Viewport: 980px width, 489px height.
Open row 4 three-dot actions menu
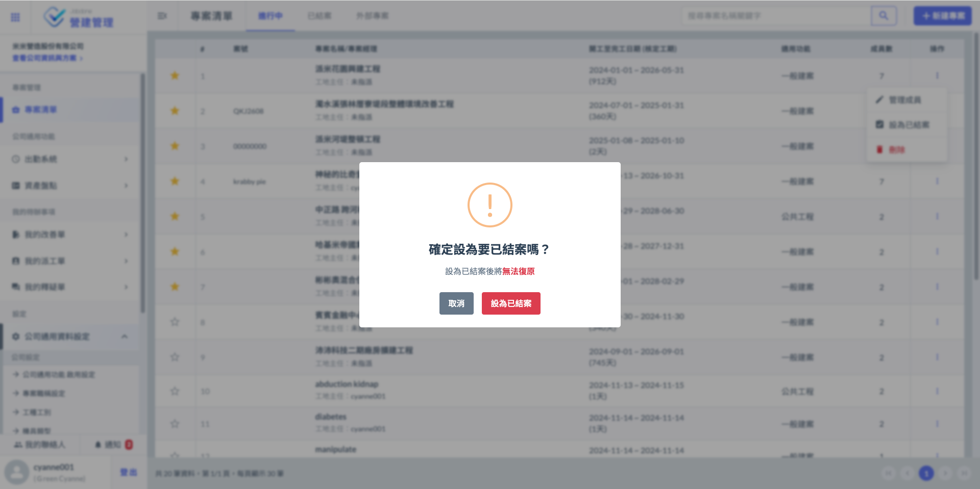tap(937, 182)
